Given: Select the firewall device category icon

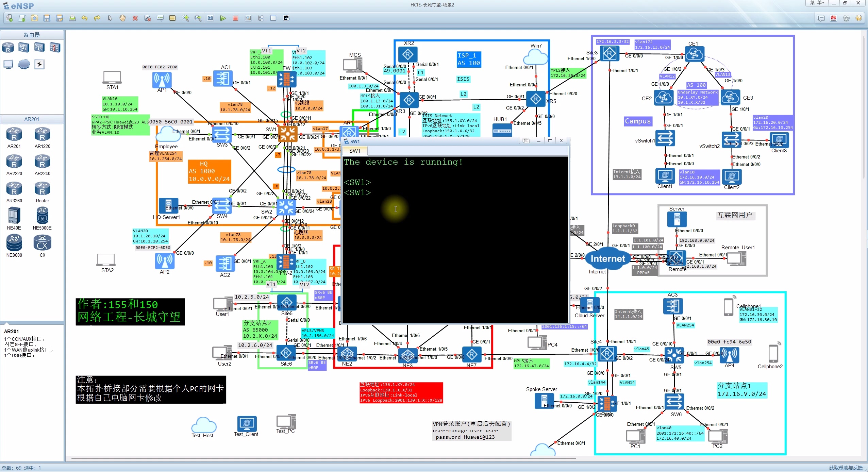Looking at the screenshot, I should point(55,48).
